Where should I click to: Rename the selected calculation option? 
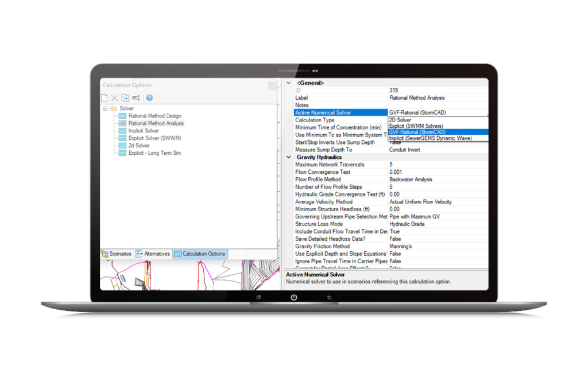point(136,98)
